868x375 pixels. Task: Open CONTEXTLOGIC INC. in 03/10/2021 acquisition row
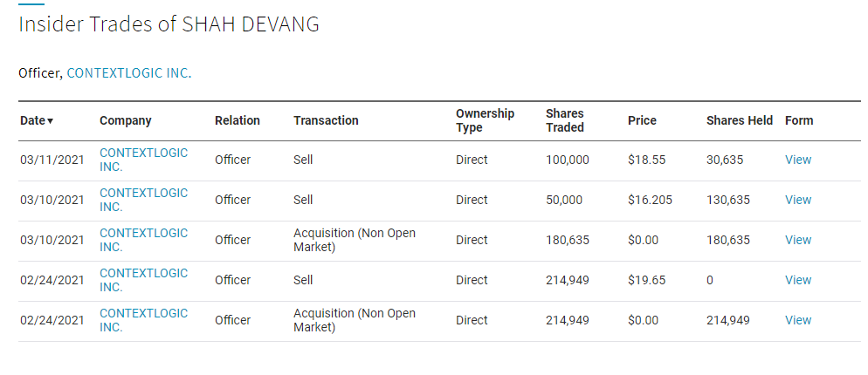tap(143, 240)
